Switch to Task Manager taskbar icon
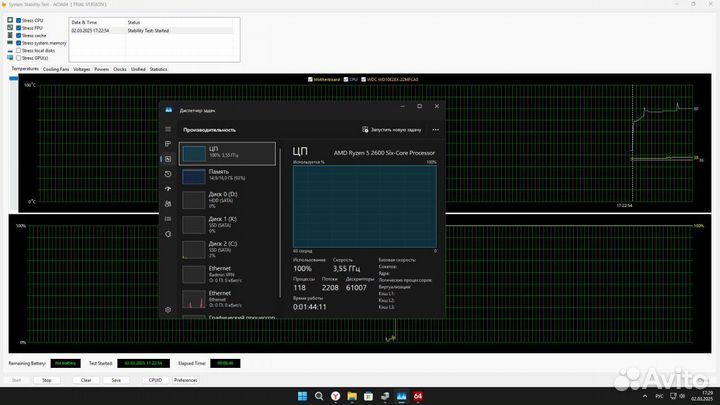The width and height of the screenshot is (720, 405). pos(401,396)
